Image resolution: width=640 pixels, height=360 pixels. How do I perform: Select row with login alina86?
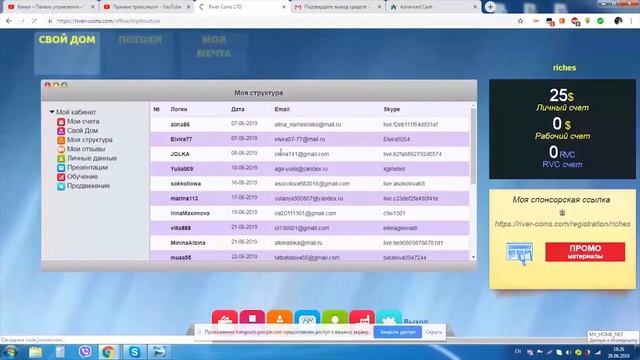[310, 124]
